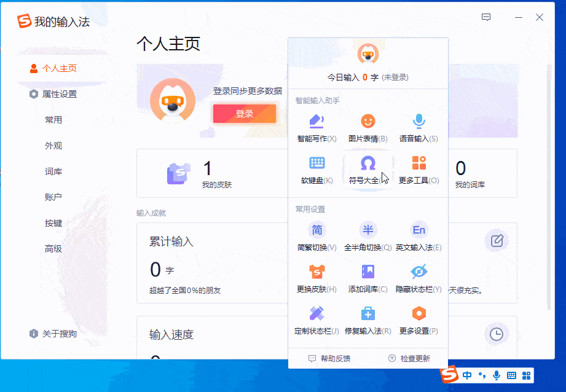Viewport: 566px width, 392px height.
Task: Click the avatar in the popup panel
Action: pyautogui.click(x=368, y=54)
